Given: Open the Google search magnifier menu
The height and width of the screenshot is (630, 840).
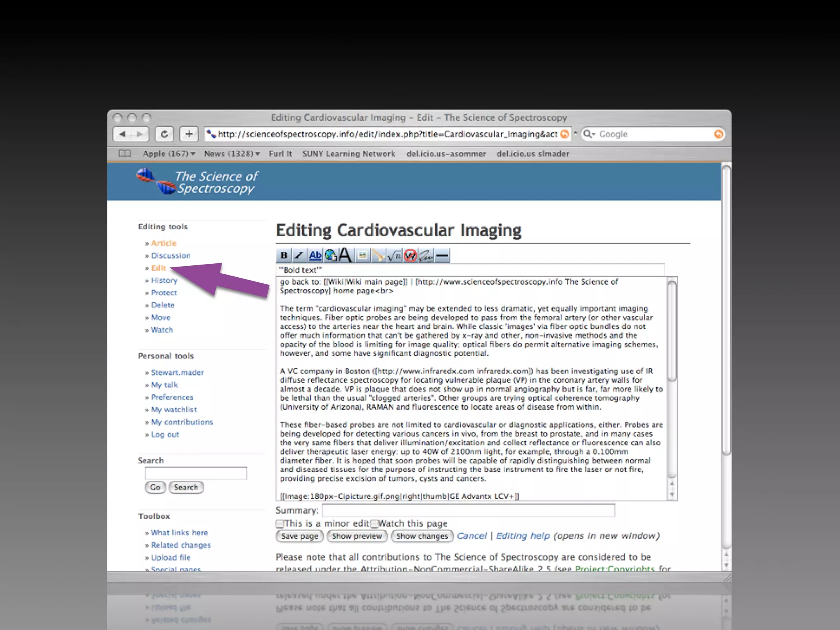Looking at the screenshot, I should click(589, 134).
